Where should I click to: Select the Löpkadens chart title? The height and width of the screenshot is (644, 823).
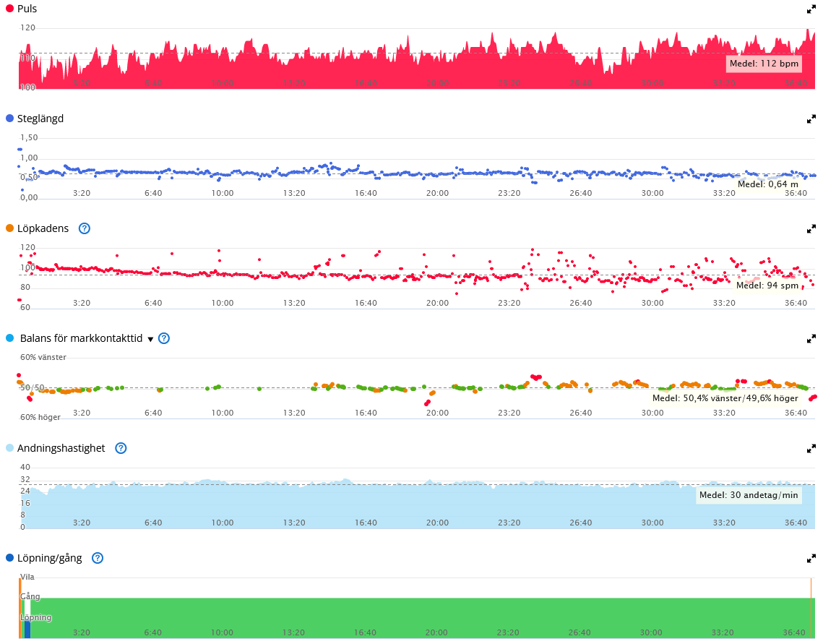(x=43, y=228)
